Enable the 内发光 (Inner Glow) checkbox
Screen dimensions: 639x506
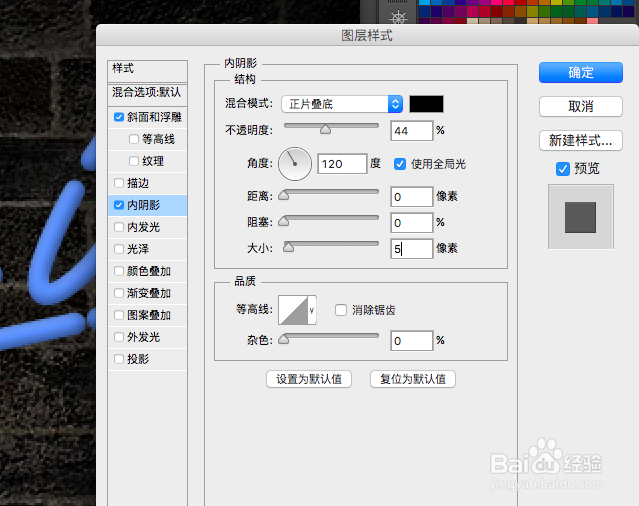119,227
